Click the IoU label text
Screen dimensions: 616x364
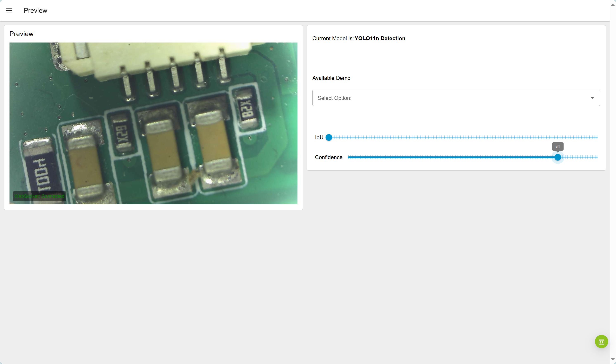pos(319,138)
